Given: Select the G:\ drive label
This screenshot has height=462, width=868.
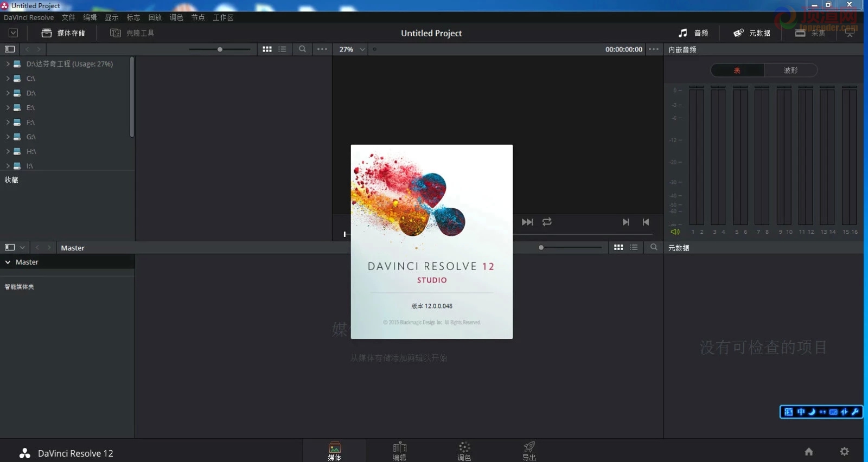Looking at the screenshot, I should click(x=31, y=137).
